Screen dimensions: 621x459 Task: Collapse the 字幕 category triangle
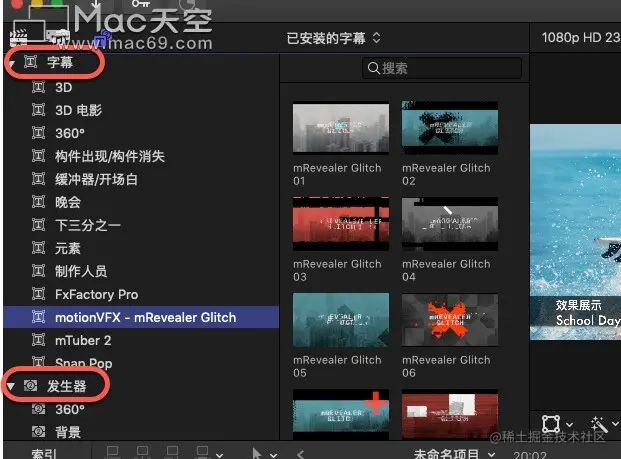(x=12, y=63)
